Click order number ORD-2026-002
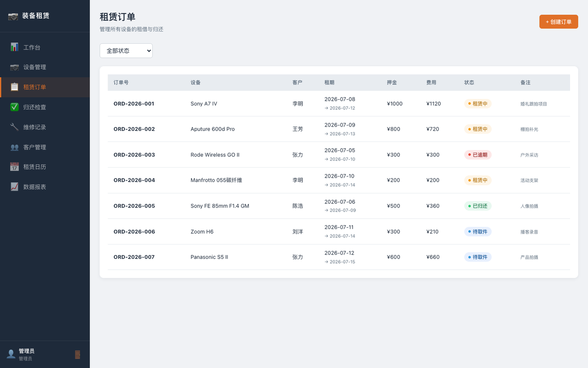Screen dimensions: 588x368 point(134,129)
